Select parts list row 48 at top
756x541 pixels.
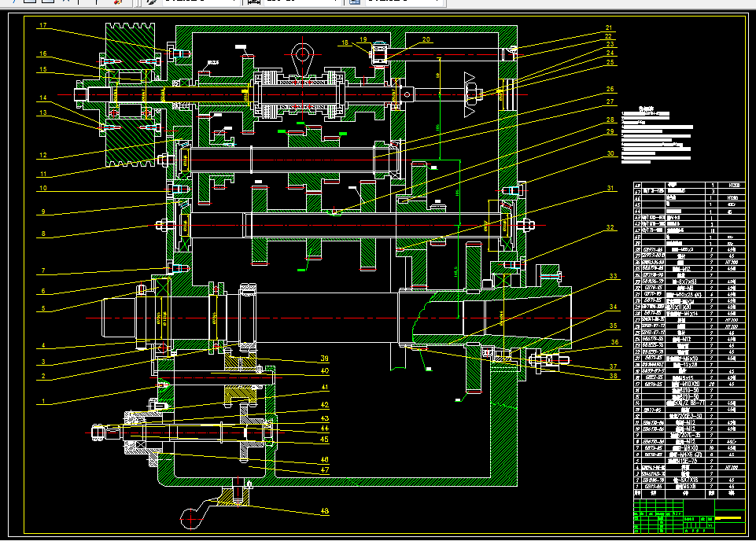click(x=689, y=185)
